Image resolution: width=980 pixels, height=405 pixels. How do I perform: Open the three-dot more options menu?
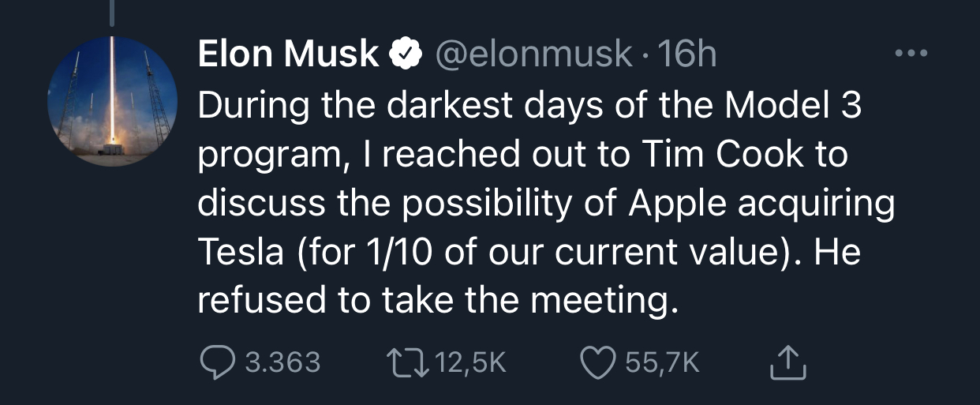[x=911, y=54]
